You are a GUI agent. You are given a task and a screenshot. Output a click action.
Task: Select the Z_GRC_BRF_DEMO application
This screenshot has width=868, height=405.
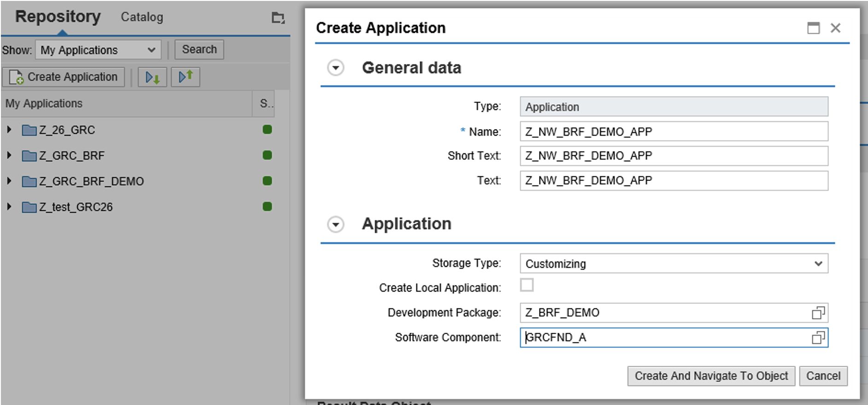click(92, 182)
